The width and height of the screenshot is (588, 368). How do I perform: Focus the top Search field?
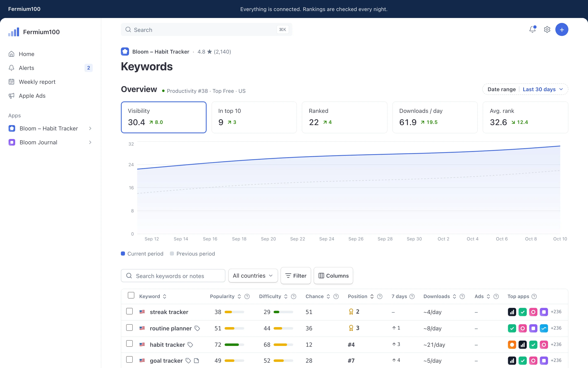point(207,30)
